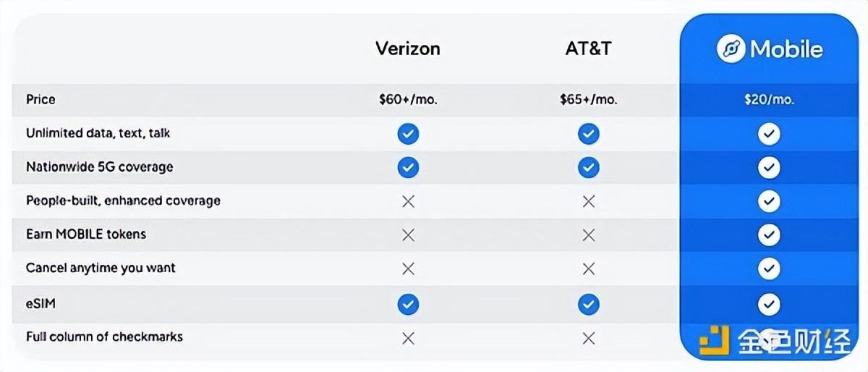The image size is (868, 372).
Task: Click Verizon's $60+/mo. price
Action: [408, 100]
